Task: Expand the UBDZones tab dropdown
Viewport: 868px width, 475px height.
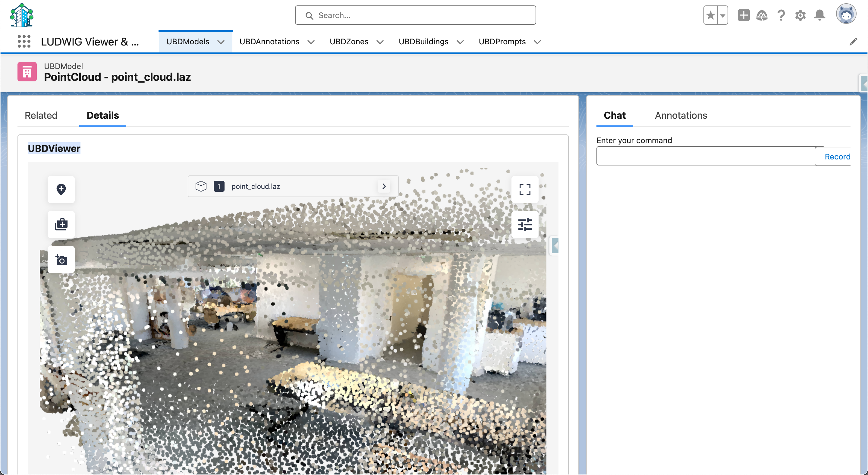Action: click(380, 42)
